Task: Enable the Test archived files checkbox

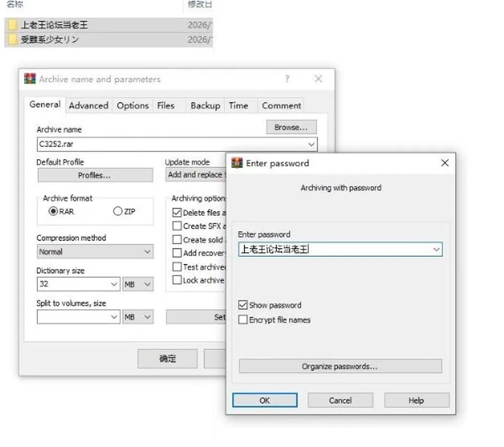Action: click(x=177, y=267)
